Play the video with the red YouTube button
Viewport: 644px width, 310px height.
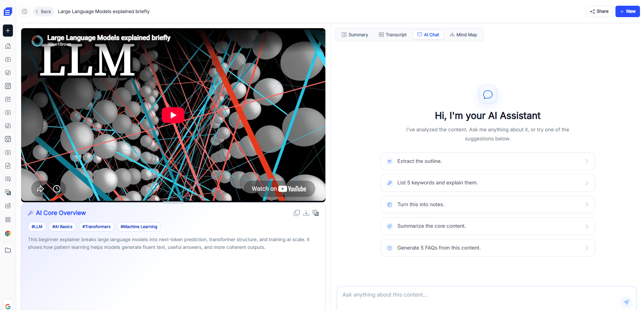[x=173, y=115]
